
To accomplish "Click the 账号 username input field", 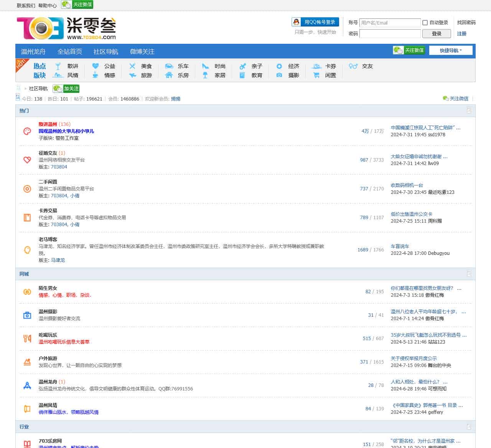I will [x=390, y=23].
